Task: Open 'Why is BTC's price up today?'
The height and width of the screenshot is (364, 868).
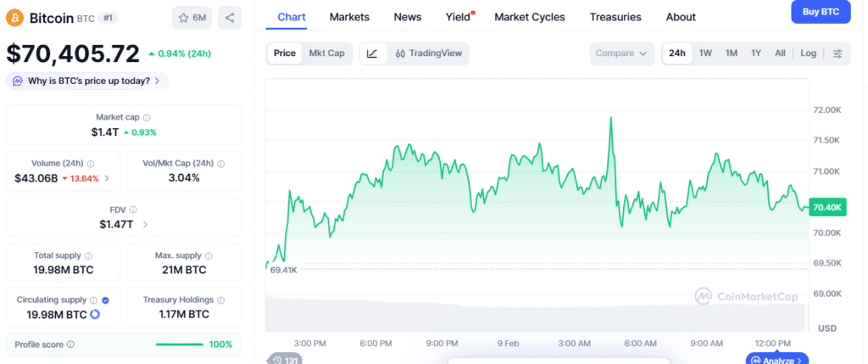Action: [x=87, y=81]
